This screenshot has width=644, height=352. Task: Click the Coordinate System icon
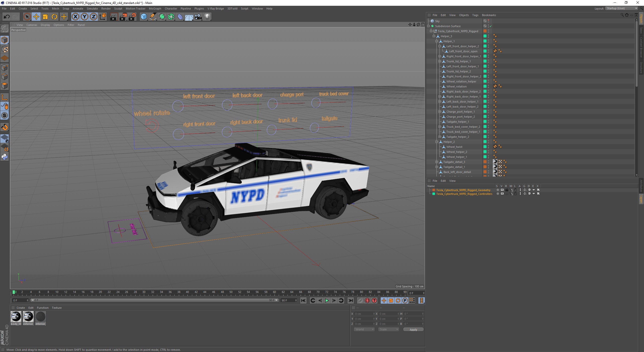(103, 17)
